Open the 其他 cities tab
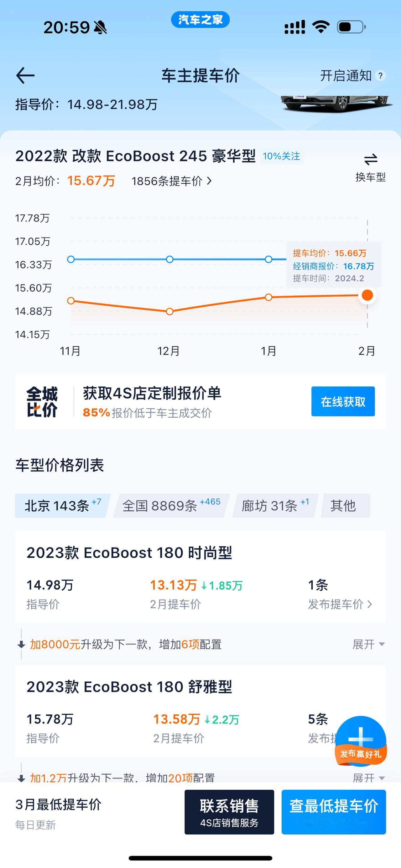 (x=345, y=505)
